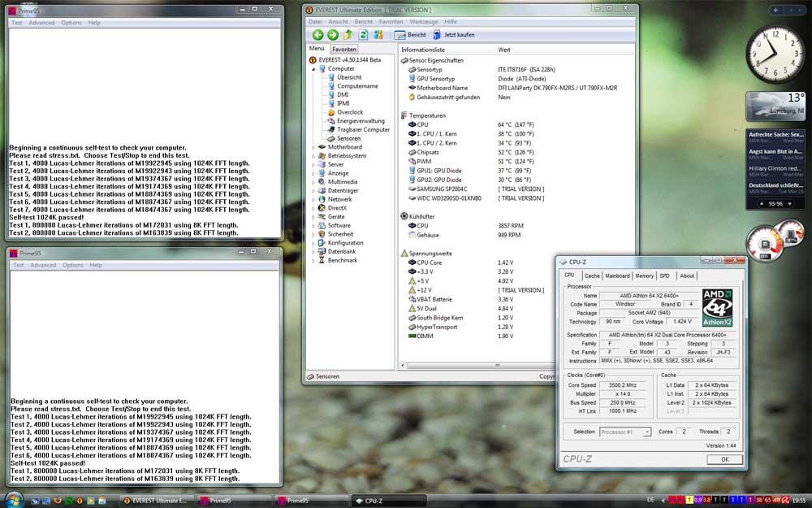Click the Up one level arrow icon

tap(348, 35)
